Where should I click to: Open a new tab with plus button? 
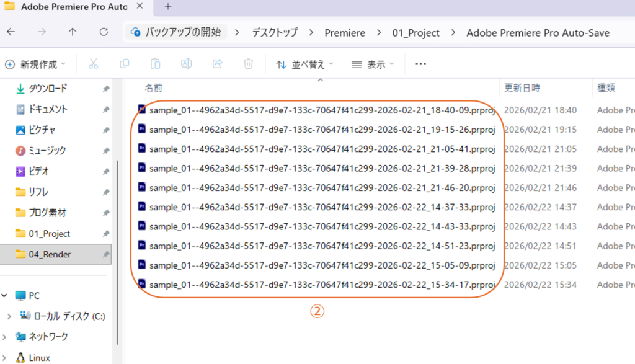168,7
